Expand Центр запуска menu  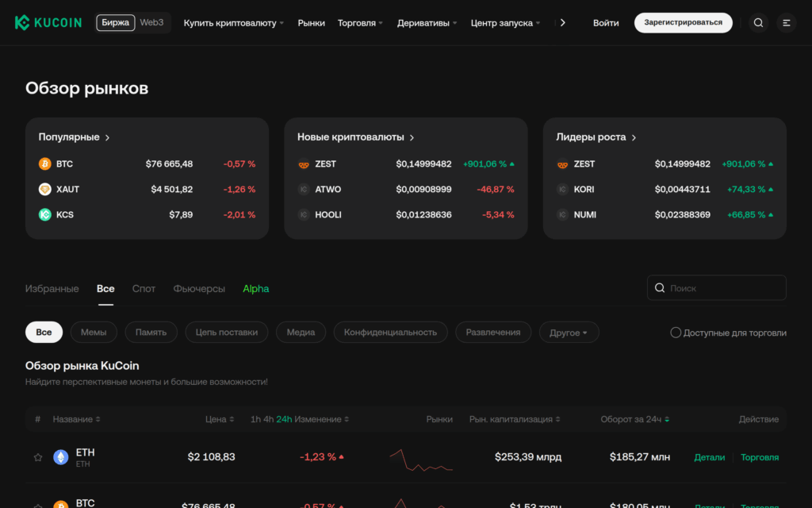(505, 23)
